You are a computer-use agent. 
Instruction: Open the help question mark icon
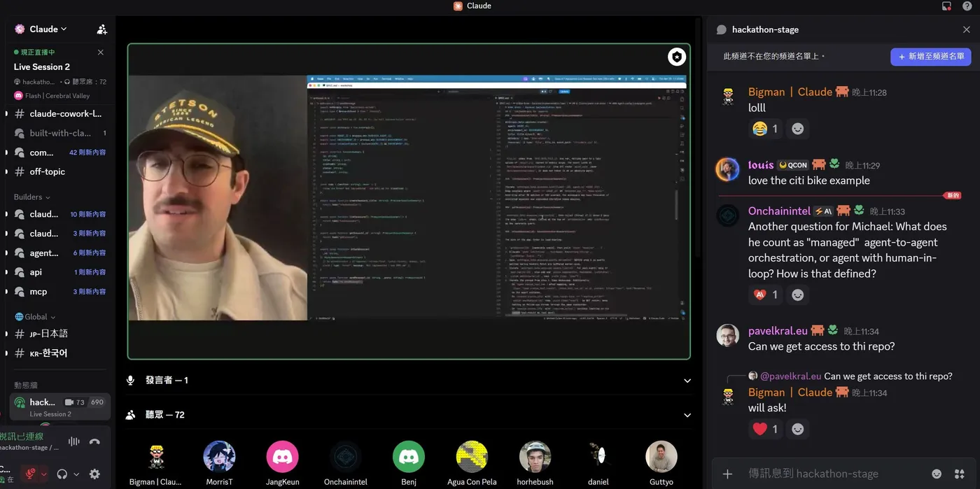pos(967,6)
